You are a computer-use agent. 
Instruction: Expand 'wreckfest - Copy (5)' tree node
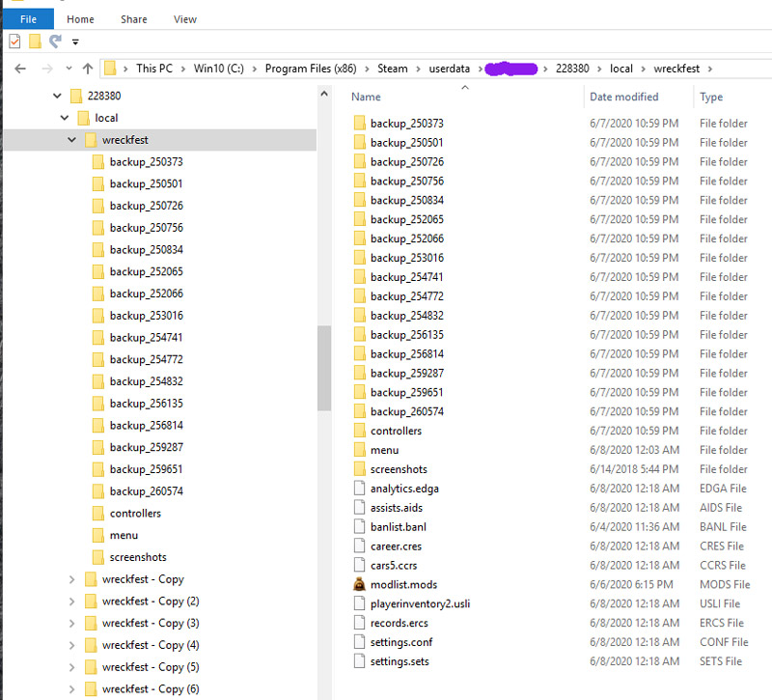(x=71, y=667)
